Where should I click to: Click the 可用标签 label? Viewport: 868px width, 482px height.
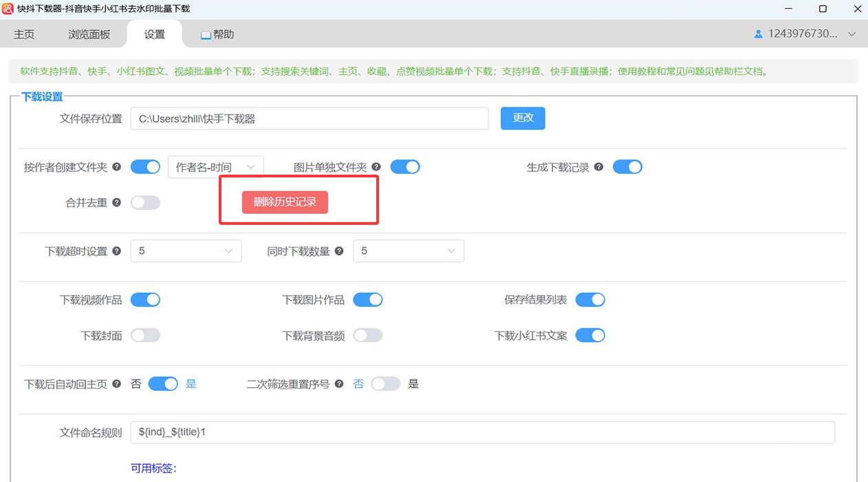point(153,468)
